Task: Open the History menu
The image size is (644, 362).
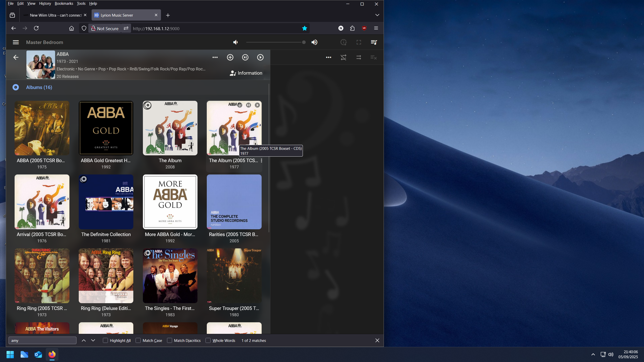Action: click(x=45, y=4)
